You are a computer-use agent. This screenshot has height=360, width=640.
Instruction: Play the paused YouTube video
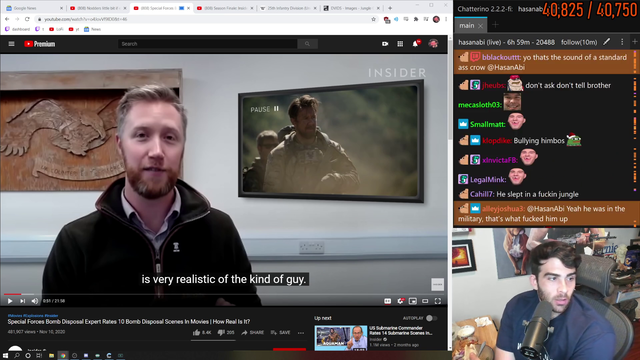pos(10,301)
